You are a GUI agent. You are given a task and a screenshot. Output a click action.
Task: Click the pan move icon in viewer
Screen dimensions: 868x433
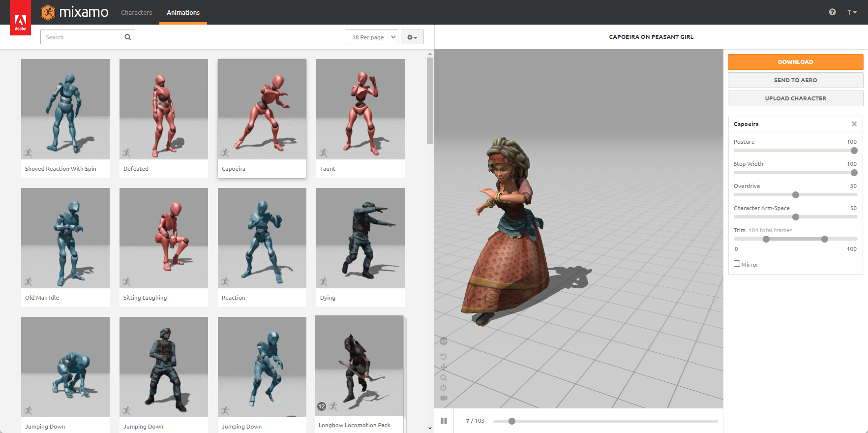pyautogui.click(x=444, y=367)
